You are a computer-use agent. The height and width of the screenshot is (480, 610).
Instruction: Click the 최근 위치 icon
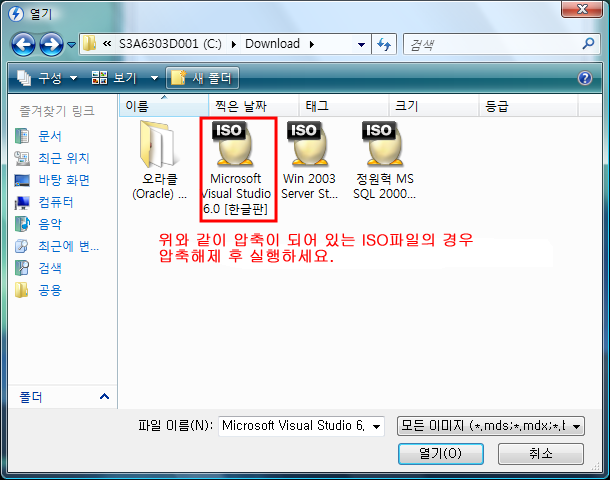point(22,158)
